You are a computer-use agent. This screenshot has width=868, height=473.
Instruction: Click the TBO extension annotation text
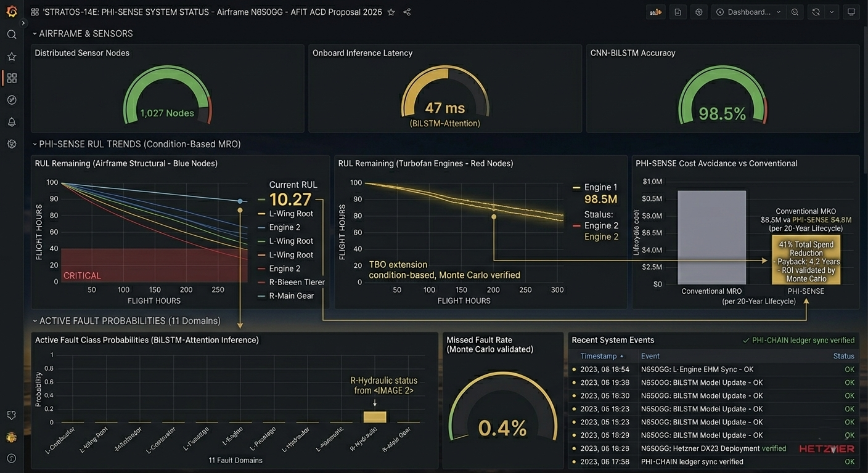pyautogui.click(x=444, y=270)
